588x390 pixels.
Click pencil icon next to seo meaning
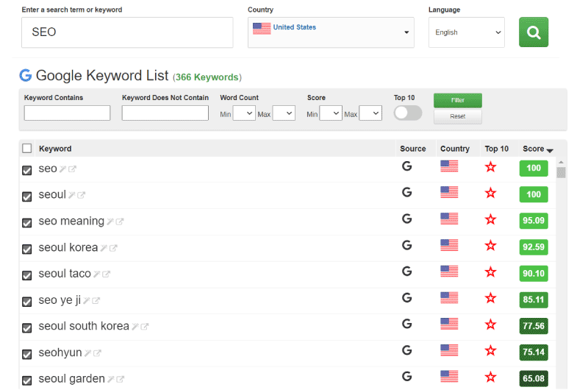110,221
